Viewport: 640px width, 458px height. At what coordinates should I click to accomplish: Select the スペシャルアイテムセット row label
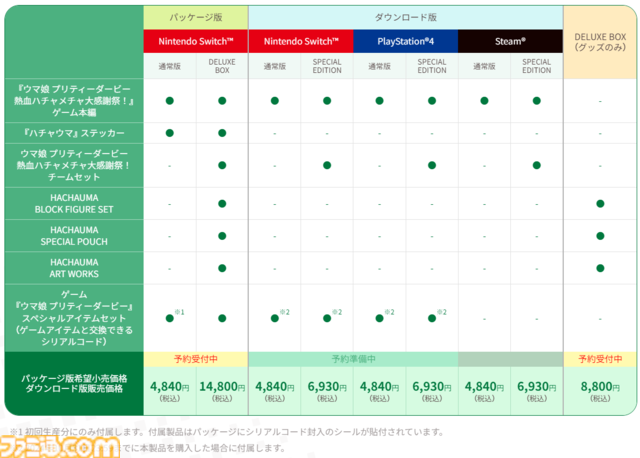pyautogui.click(x=74, y=318)
